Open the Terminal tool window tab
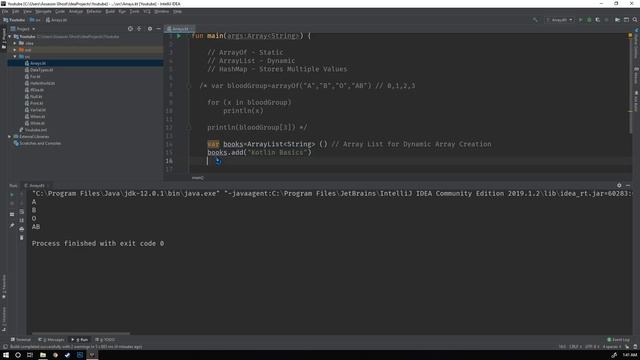The height and width of the screenshot is (360, 640). pyautogui.click(x=21, y=340)
